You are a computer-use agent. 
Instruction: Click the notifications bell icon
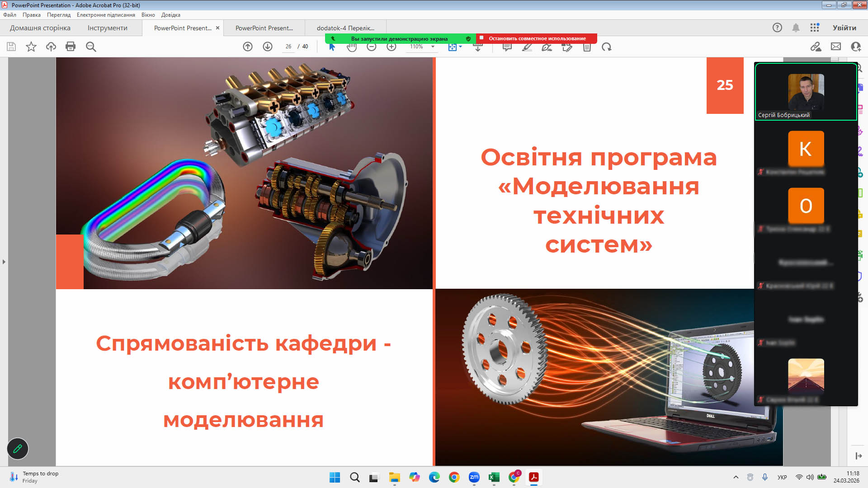796,28
